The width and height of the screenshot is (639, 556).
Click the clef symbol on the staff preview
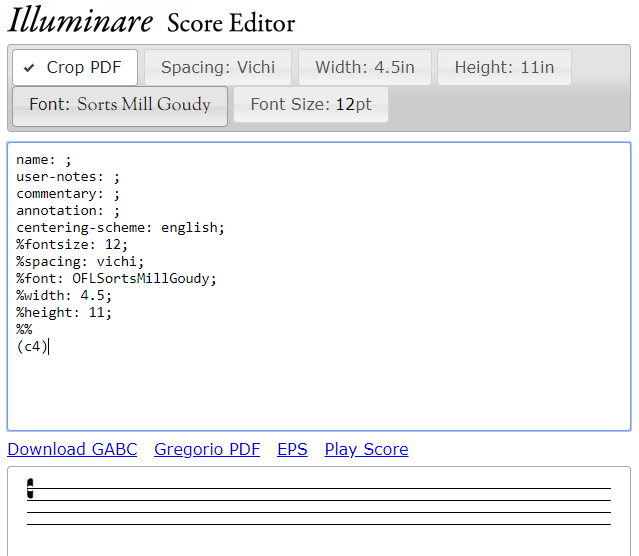(x=31, y=488)
